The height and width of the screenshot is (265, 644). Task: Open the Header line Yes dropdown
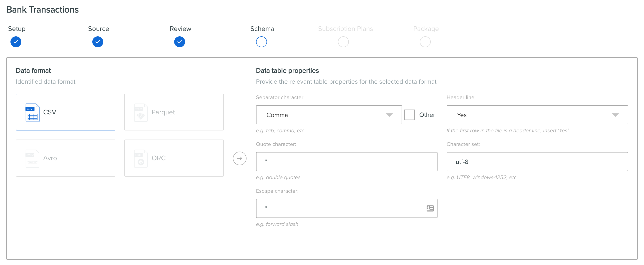click(x=537, y=115)
